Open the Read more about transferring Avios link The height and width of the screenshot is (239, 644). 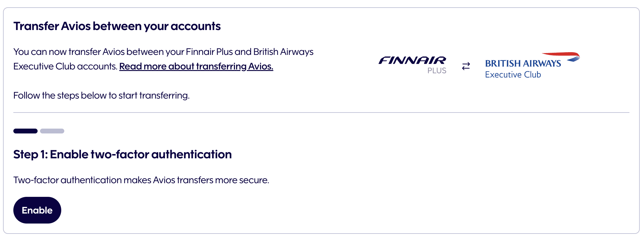pos(196,66)
